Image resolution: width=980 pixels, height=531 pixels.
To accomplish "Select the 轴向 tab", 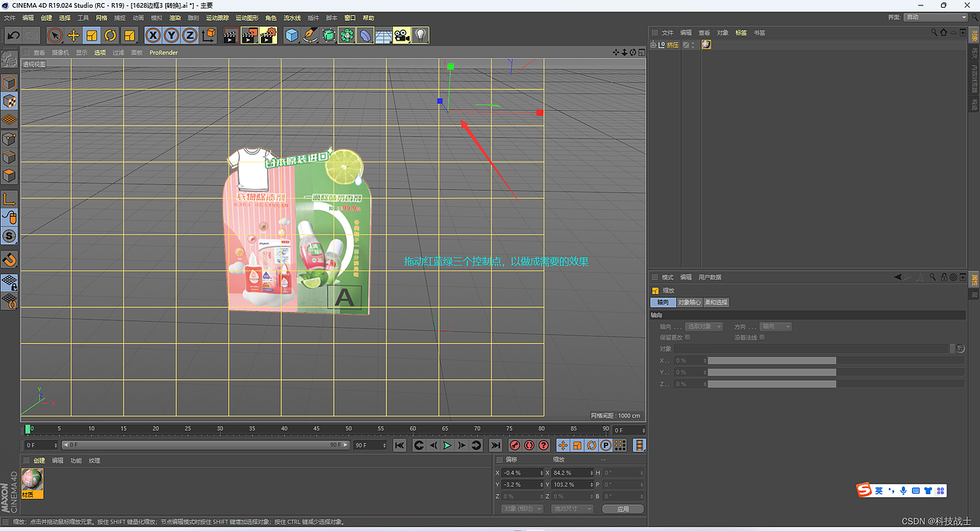I will [x=662, y=302].
